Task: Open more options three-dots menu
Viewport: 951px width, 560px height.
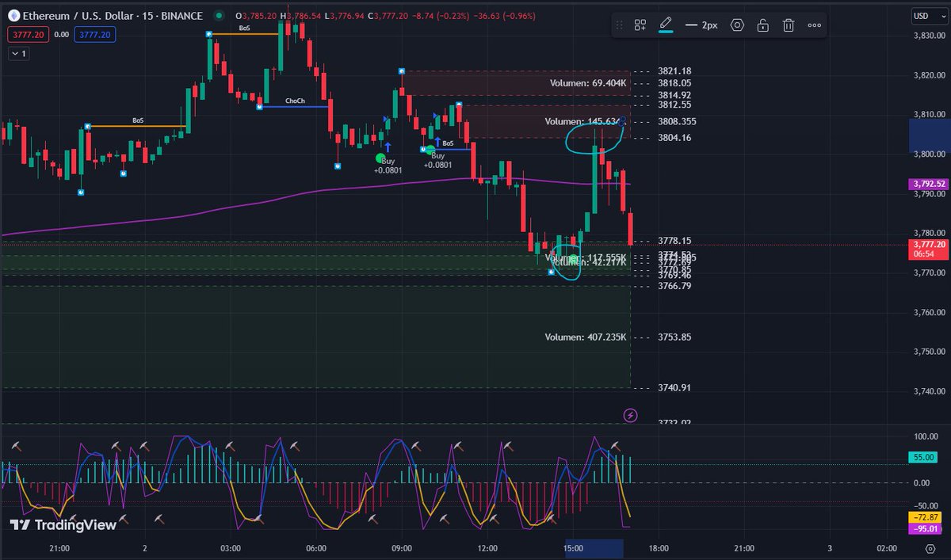Action: pos(814,25)
